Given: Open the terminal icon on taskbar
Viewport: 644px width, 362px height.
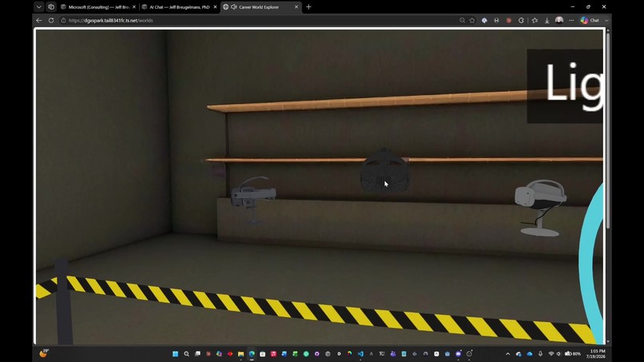Looking at the screenshot, I should tap(382, 354).
